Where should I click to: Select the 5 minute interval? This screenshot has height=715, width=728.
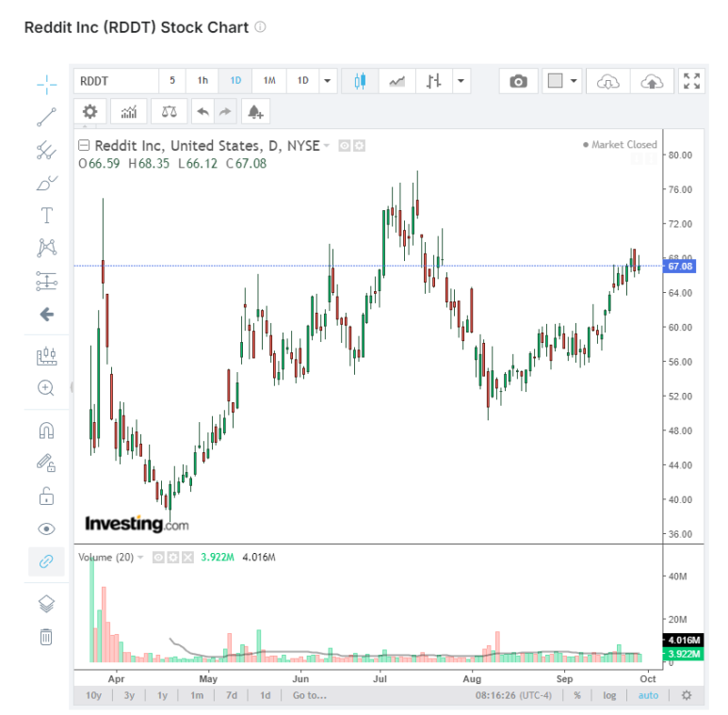coord(172,81)
